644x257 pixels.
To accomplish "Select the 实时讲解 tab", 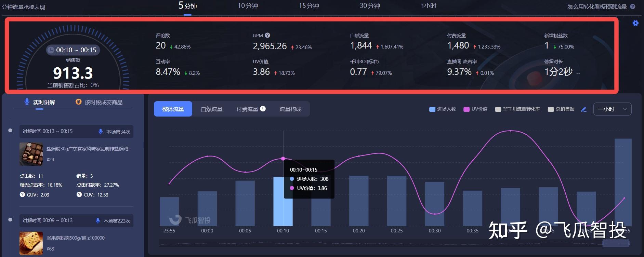I will pos(39,102).
